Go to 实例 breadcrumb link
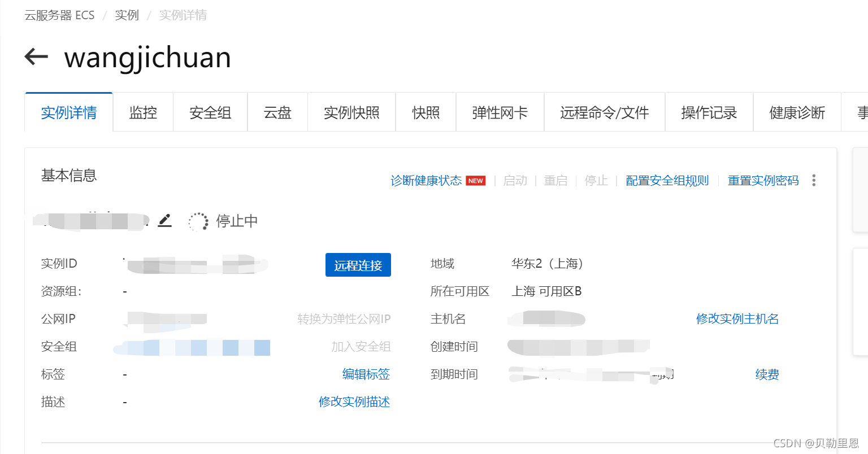The image size is (868, 454). click(127, 15)
